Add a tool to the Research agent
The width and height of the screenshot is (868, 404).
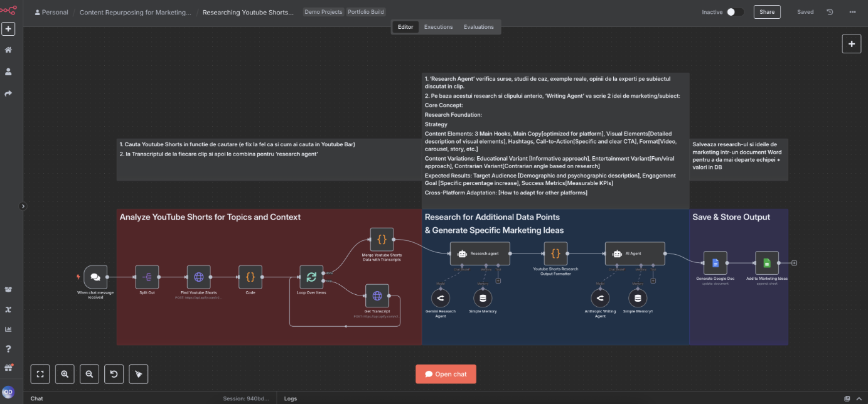click(x=498, y=280)
